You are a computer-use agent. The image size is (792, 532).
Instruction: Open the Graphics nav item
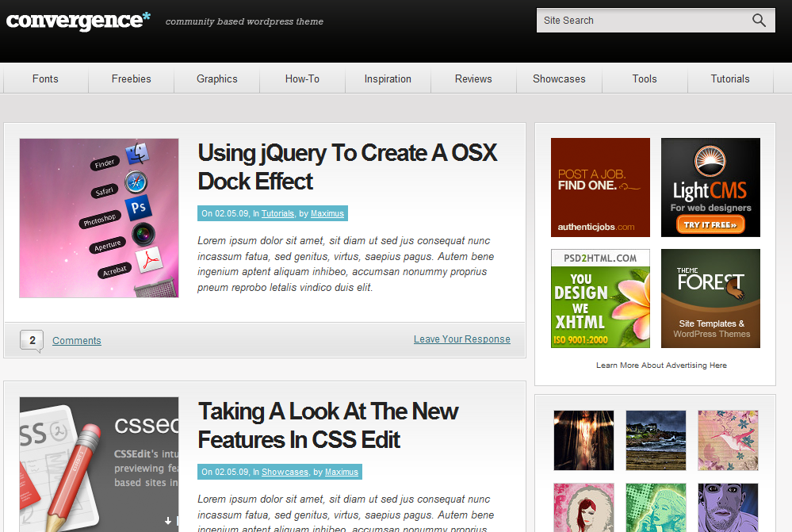[216, 78]
